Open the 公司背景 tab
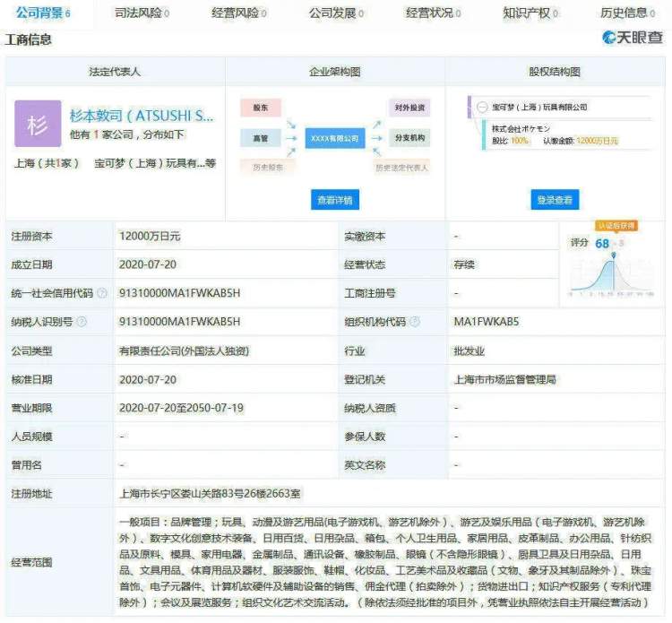Viewport: 672px width, 623px height. point(43,13)
